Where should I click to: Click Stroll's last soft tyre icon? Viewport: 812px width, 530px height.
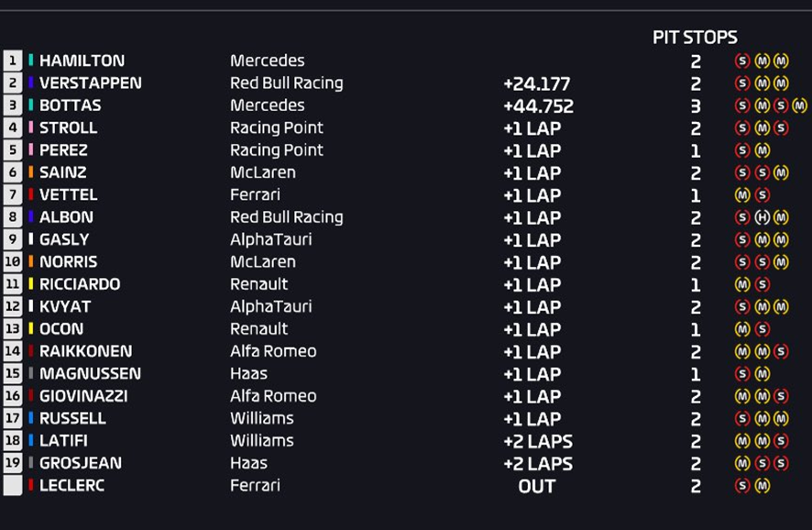point(781,128)
